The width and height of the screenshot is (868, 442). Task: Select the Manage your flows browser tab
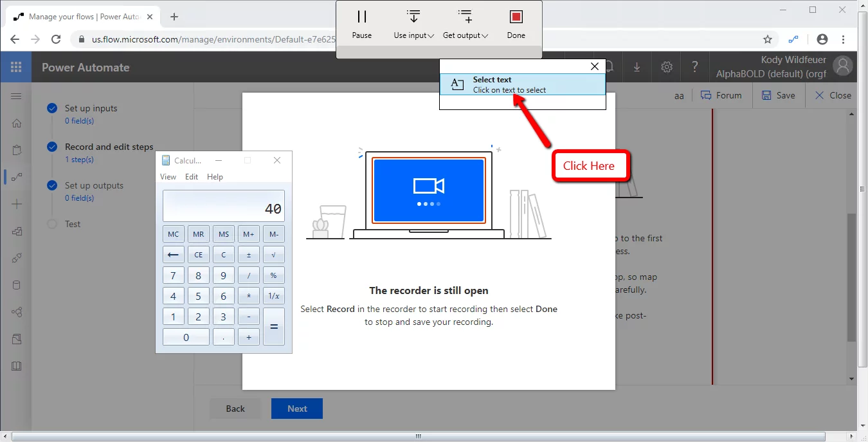pos(84,17)
